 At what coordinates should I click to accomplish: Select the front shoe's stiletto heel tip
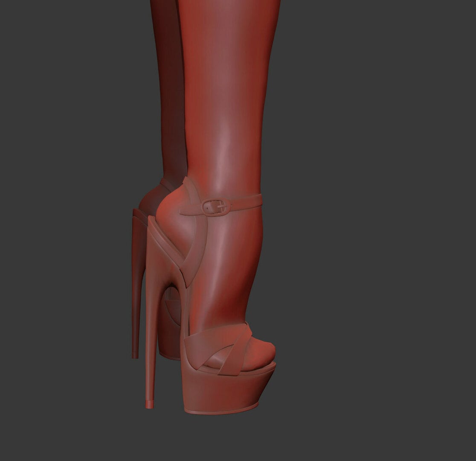(x=150, y=404)
